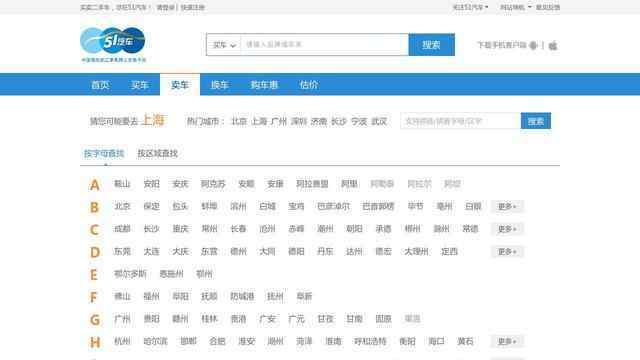The width and height of the screenshot is (640, 360).
Task: Select city 大连 in row D
Action: (x=151, y=251)
